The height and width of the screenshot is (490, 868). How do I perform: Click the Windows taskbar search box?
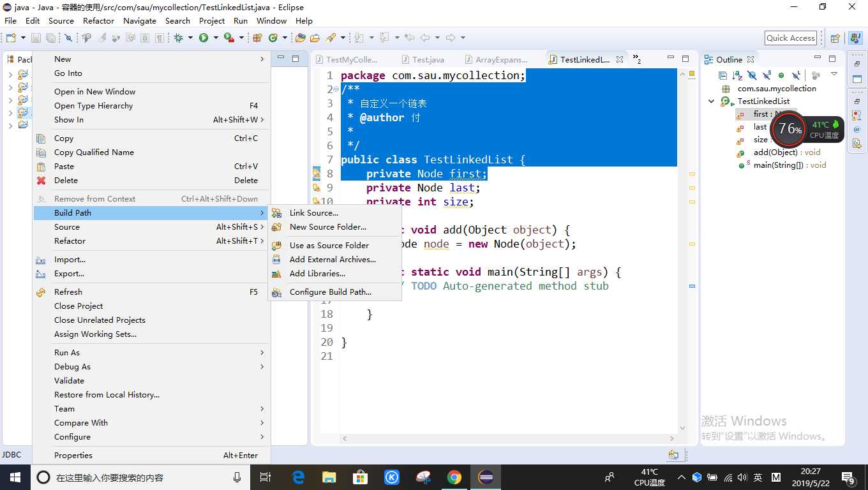(140, 477)
